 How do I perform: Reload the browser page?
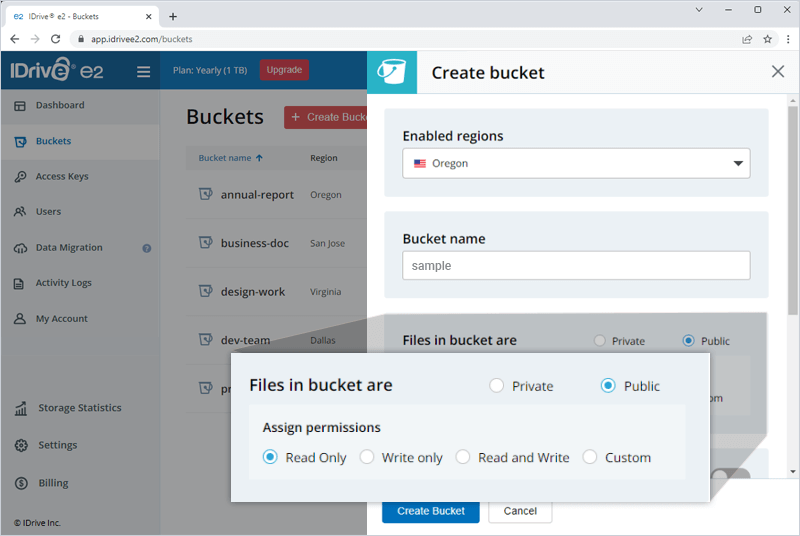pyautogui.click(x=56, y=39)
